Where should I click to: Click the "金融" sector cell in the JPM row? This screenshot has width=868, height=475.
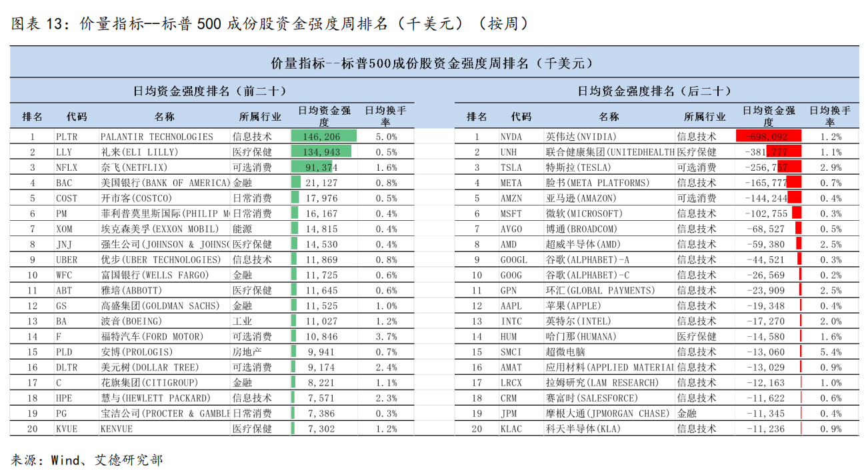(x=687, y=413)
